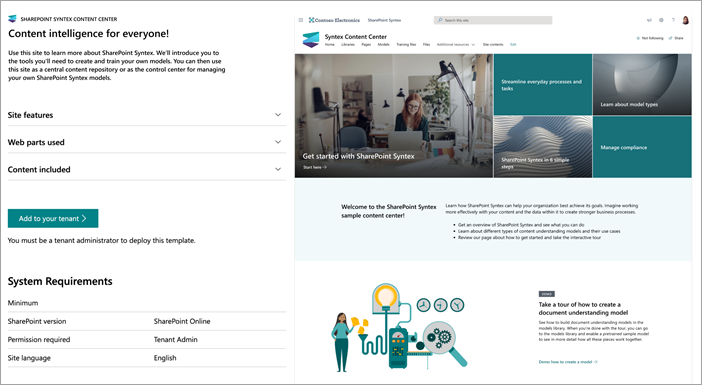Click the SharePoint Syntex header link

click(384, 20)
